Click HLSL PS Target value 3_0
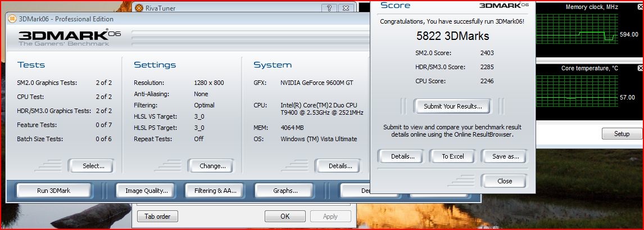 click(199, 128)
